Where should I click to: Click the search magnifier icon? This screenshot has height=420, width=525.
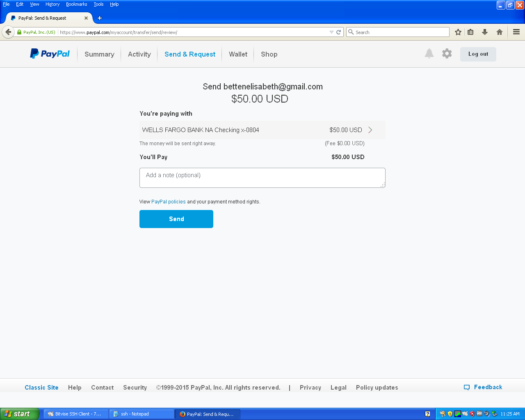(x=351, y=32)
